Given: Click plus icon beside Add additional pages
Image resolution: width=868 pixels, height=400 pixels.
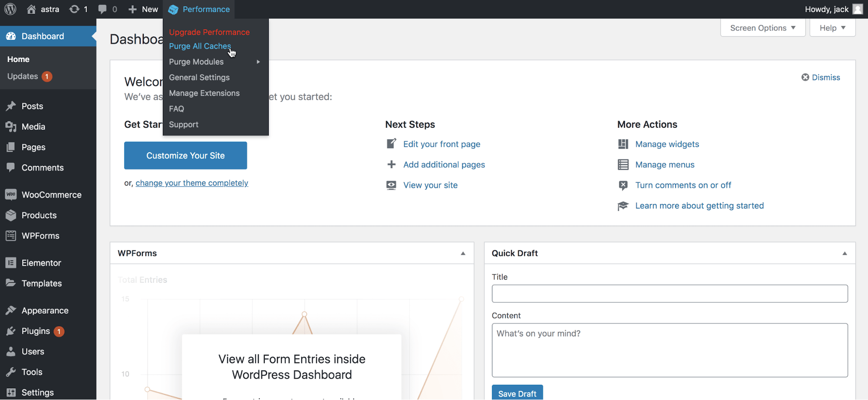Looking at the screenshot, I should click(x=391, y=165).
